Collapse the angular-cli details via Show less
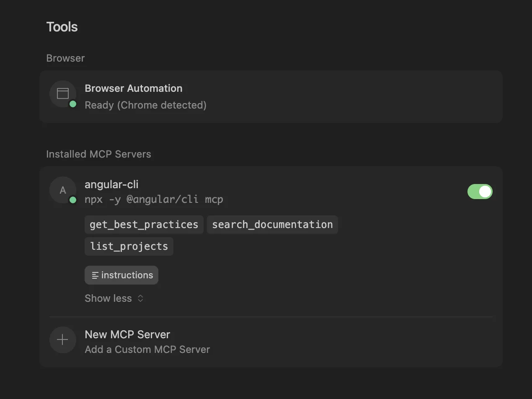The image size is (532, 399). tap(108, 298)
